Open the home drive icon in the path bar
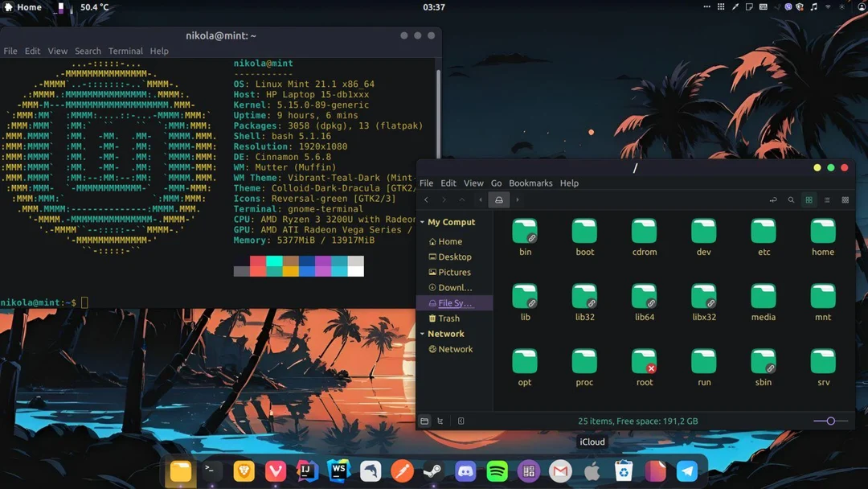Image resolution: width=868 pixels, height=489 pixels. [498, 199]
